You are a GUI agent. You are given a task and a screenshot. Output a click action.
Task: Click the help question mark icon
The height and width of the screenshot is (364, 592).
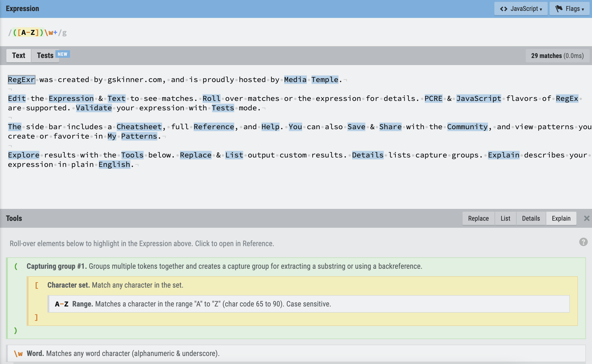click(x=583, y=242)
